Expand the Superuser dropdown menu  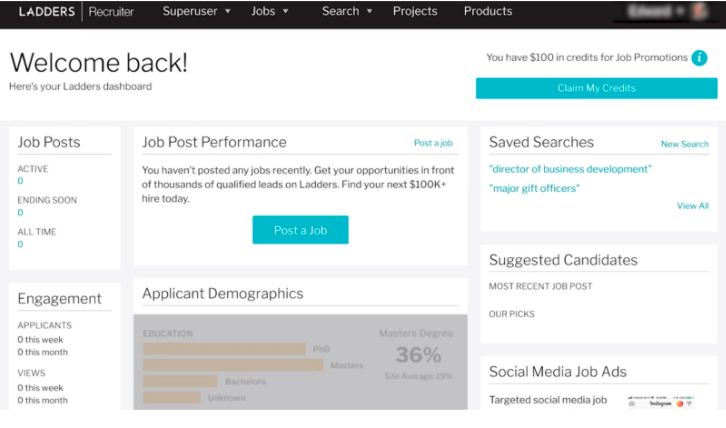196,11
